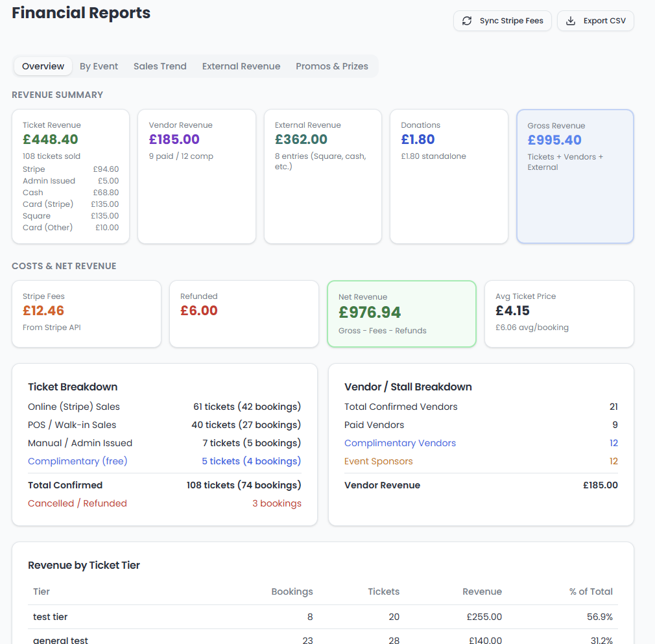Click the Donations £1.80 value
Viewport: 655px width, 644px height.
(418, 139)
